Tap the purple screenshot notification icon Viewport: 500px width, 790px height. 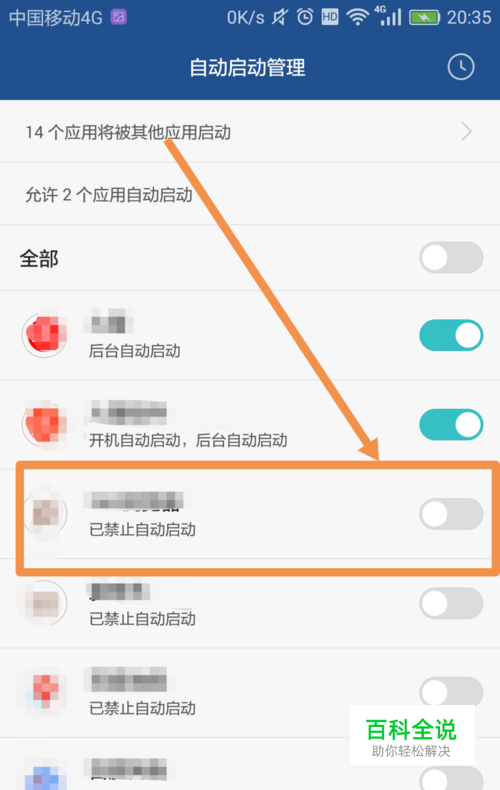[119, 18]
